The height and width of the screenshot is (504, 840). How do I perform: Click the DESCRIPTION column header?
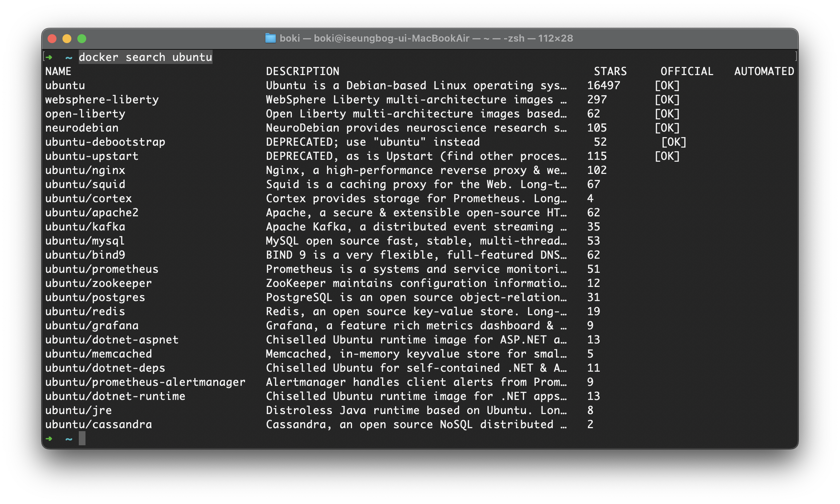pos(303,71)
